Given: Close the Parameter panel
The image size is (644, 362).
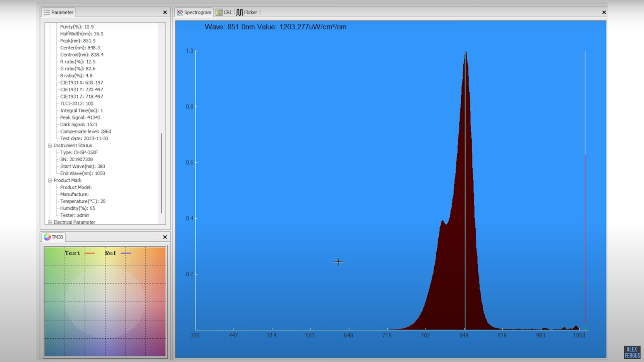Looking at the screenshot, I should click(165, 12).
